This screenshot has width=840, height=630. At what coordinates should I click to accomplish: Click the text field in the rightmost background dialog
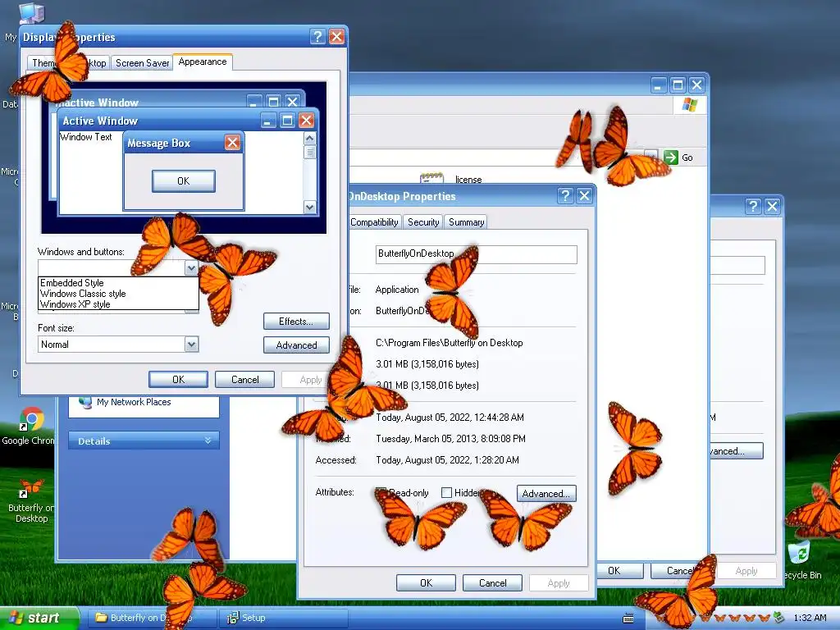tap(737, 265)
